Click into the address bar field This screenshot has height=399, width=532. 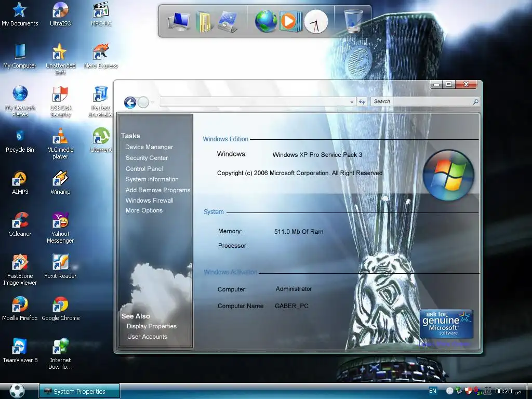click(255, 101)
